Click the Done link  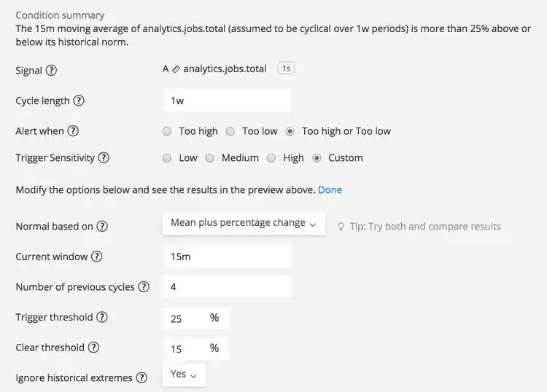click(x=330, y=189)
